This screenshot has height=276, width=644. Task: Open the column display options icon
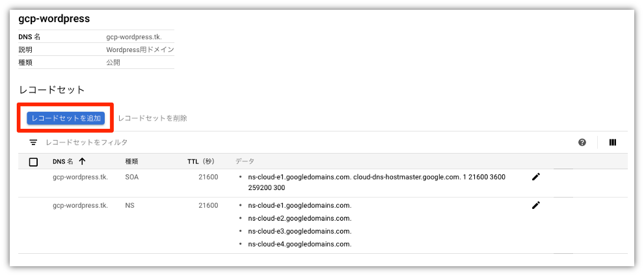[613, 143]
